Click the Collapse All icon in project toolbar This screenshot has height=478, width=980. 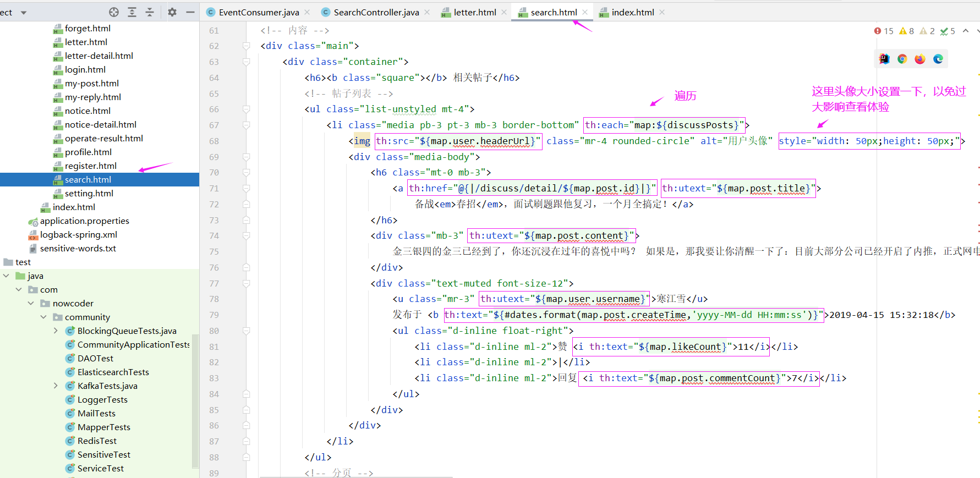click(x=150, y=12)
